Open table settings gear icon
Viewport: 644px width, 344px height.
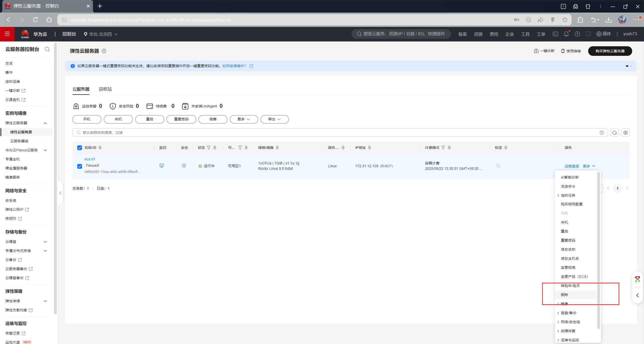click(x=625, y=133)
